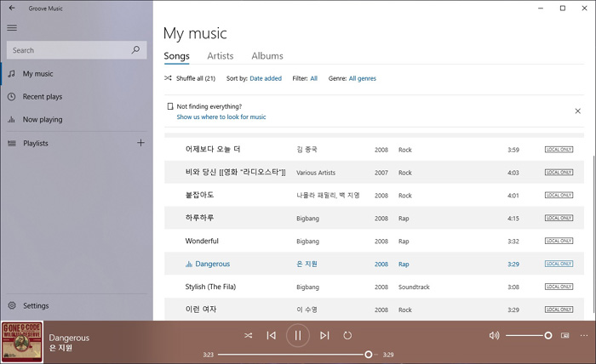The width and height of the screenshot is (596, 364).
Task: Open Now playing view
Action: tap(76, 119)
